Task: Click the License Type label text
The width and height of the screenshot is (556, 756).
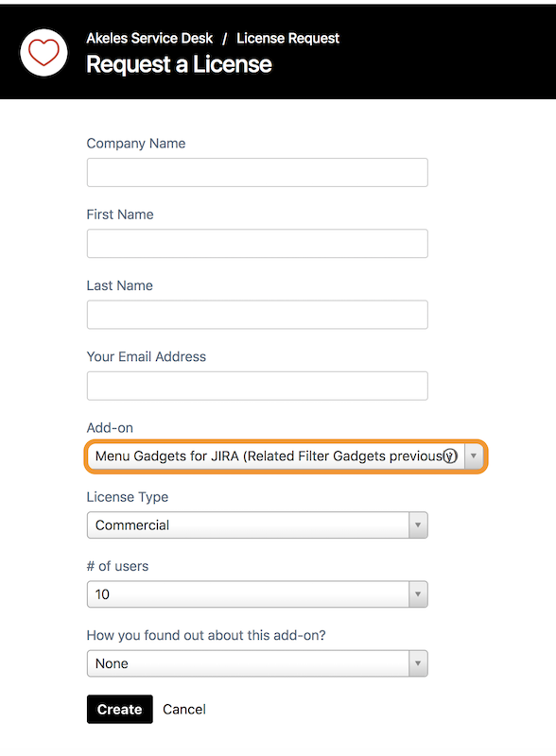Action: (128, 497)
